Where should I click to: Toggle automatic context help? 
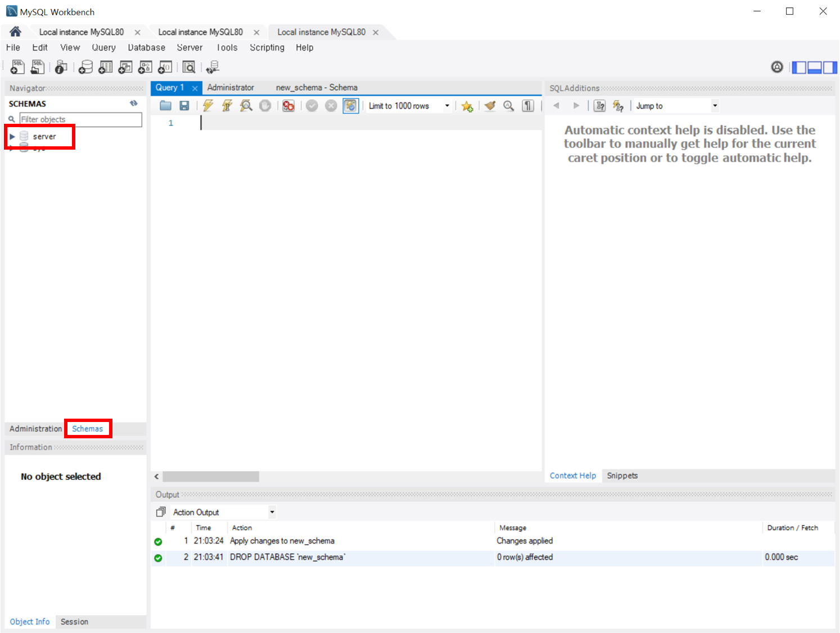(618, 106)
